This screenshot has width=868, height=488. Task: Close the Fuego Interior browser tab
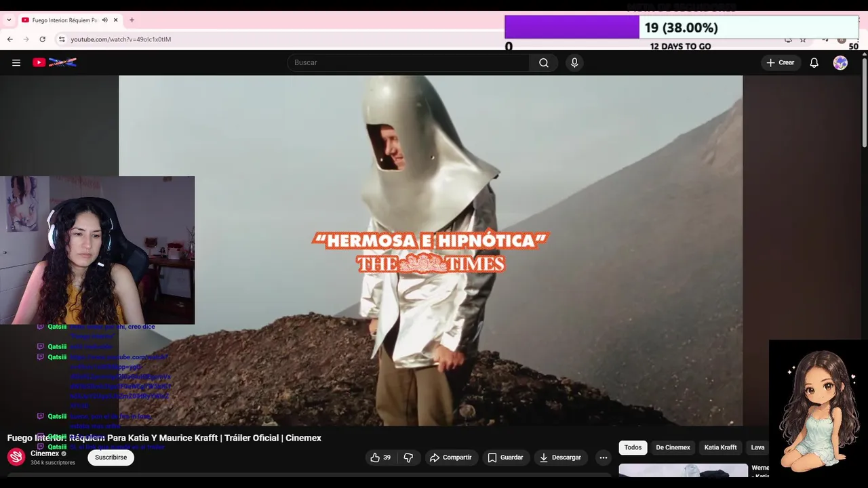(x=115, y=20)
